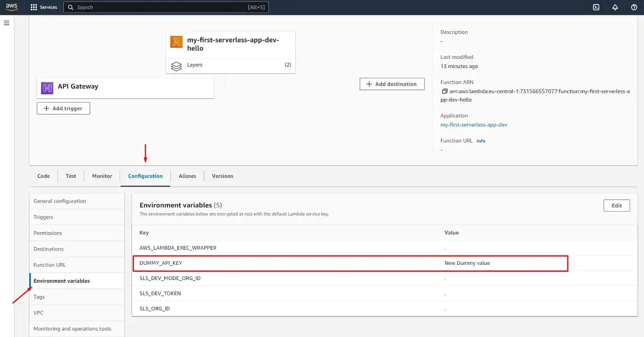
Task: Open the Versions tab
Action: click(x=222, y=176)
